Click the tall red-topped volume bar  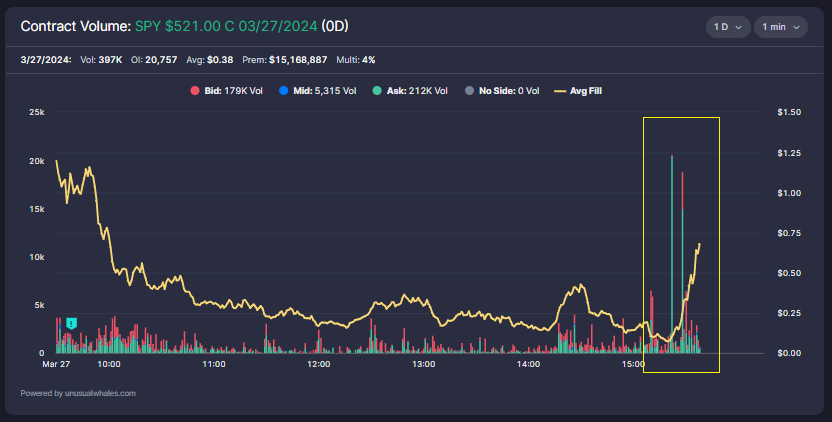(682, 263)
